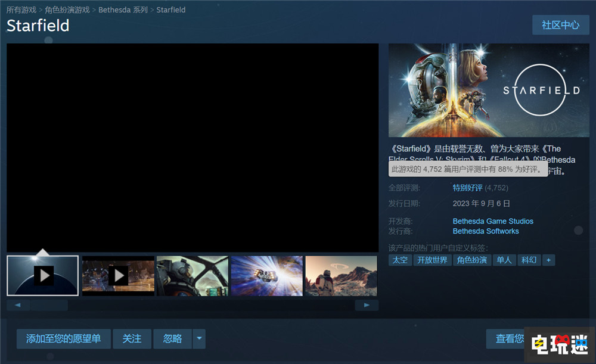Select the ship warp-speed screenshot thumbnail

(266, 275)
